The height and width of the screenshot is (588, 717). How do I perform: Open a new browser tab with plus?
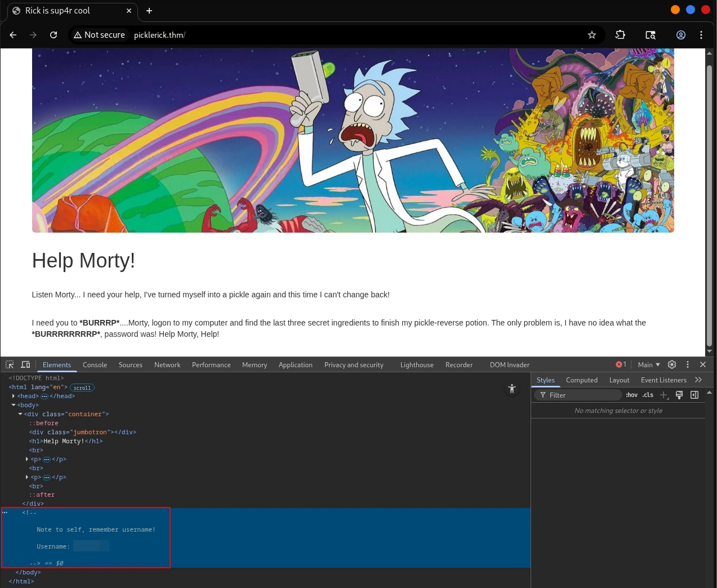(x=149, y=11)
